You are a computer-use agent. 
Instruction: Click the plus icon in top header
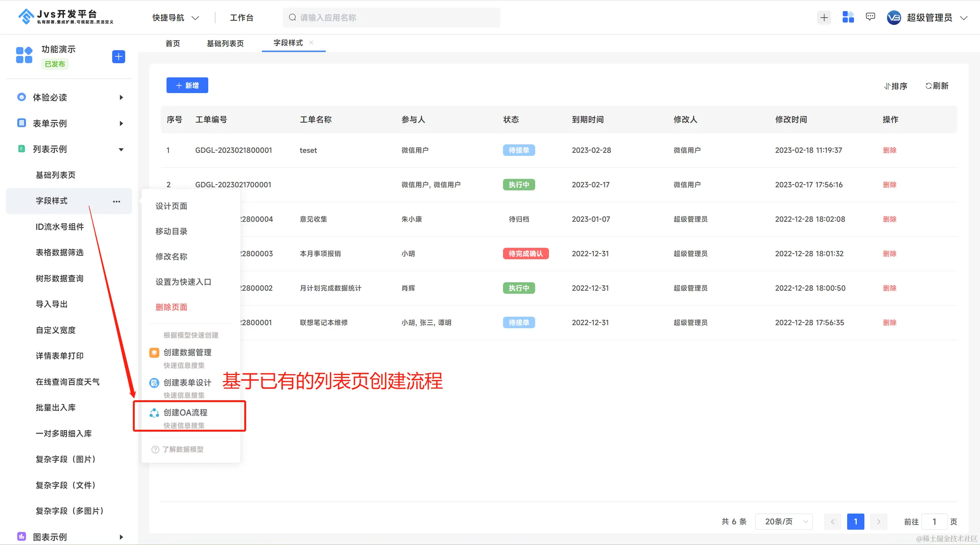[824, 18]
